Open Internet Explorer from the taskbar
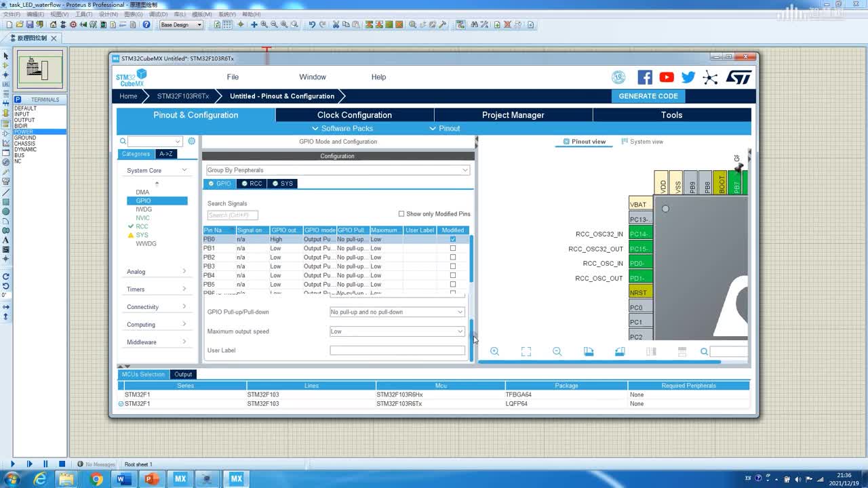868x488 pixels. (x=41, y=479)
